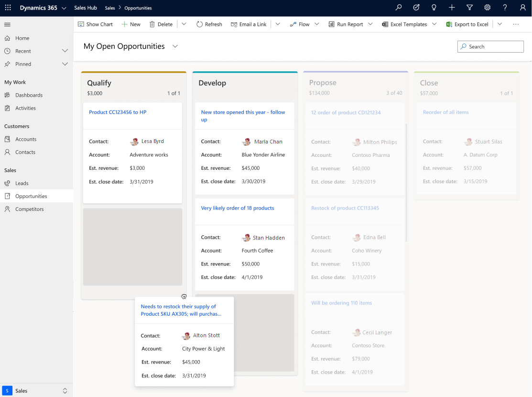Viewport: 532px width, 397px height.
Task: Open the My Open Opportunities view dropdown
Action: point(175,46)
